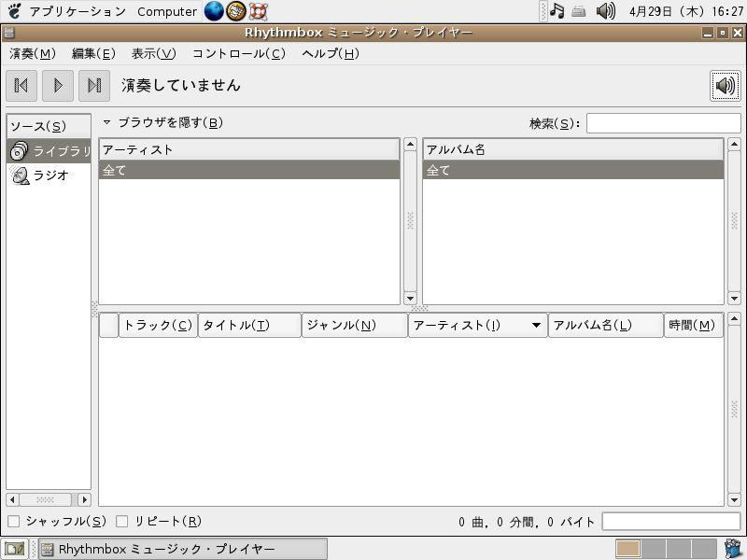Click the アーティスト column sort arrow
Viewport: 747px width, 560px height.
pos(536,325)
